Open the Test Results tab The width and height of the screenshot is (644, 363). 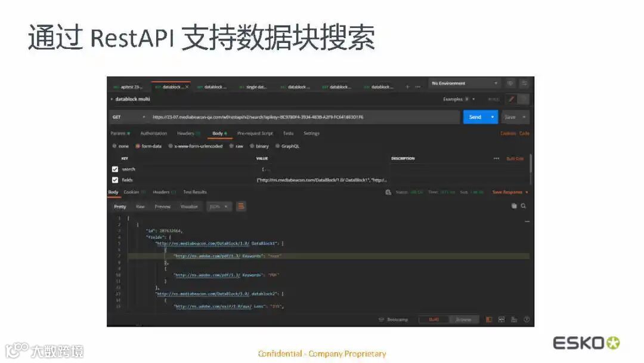194,192
